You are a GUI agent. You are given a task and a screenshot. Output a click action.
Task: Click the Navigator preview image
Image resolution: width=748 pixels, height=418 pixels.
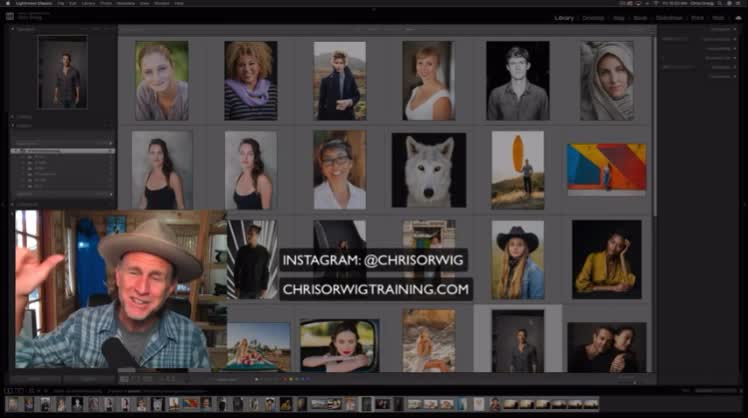click(62, 72)
